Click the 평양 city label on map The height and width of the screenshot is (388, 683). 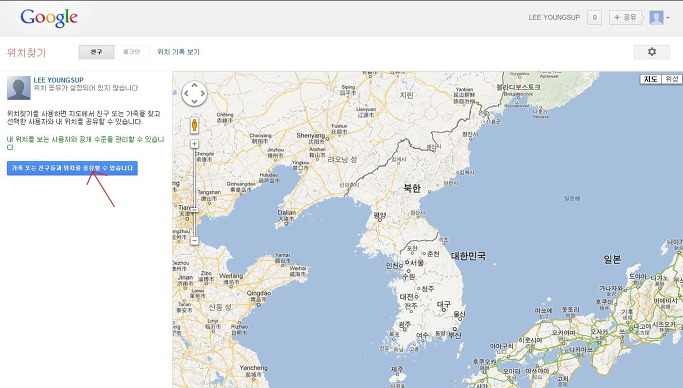pyautogui.click(x=380, y=216)
